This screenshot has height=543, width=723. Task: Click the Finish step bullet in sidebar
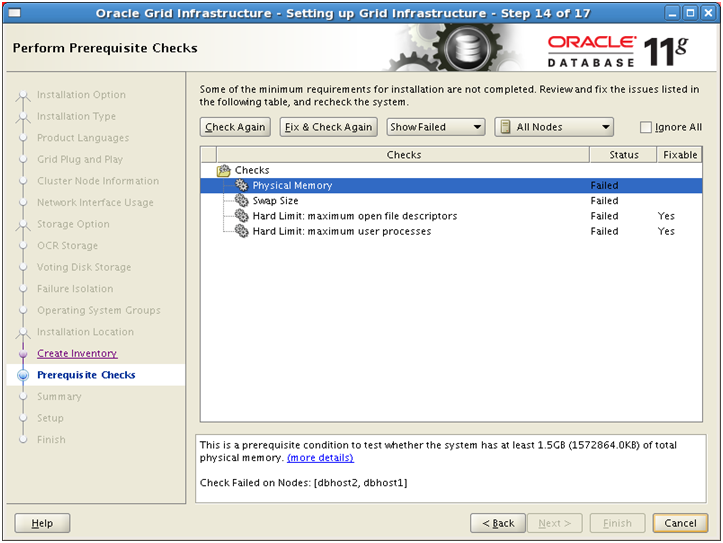pos(23,440)
